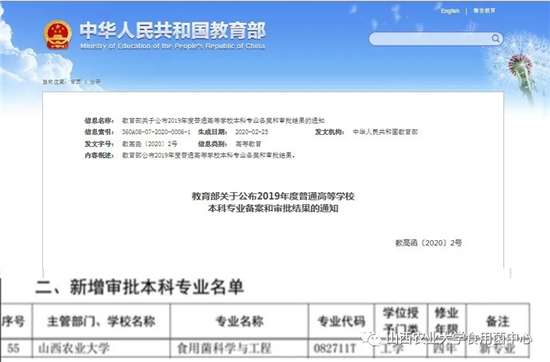Image resolution: width=550 pixels, height=362 pixels.
Task: Click table cell 食用菌科学与工程
Action: (224, 348)
